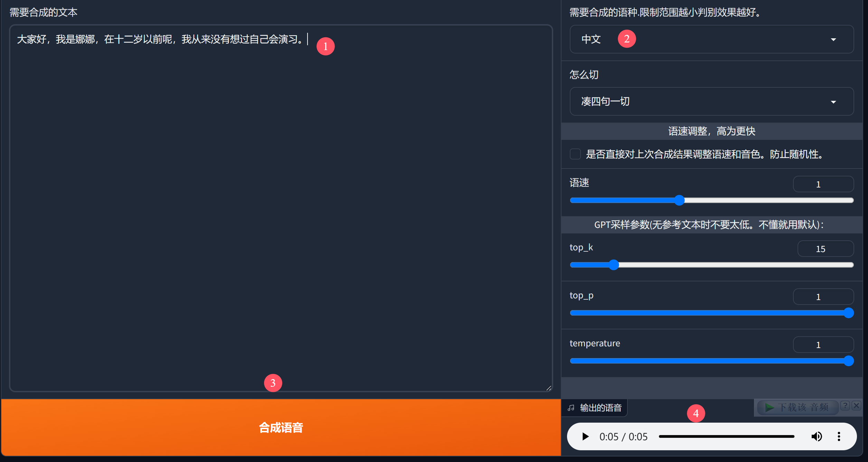The height and width of the screenshot is (462, 868).
Task: Open the question mark help icon on download bar
Action: click(x=845, y=406)
